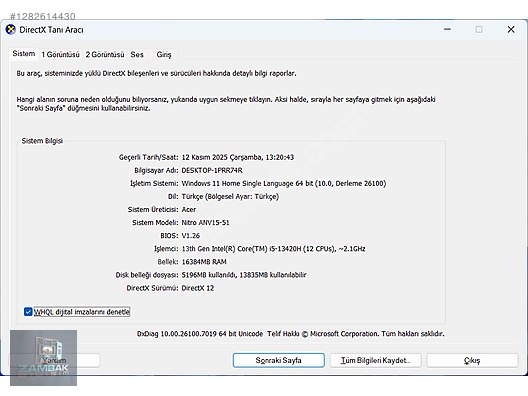This screenshot has width=528, height=396.
Task: Click the 'İşletim Sistemi:' label
Action: point(154,184)
